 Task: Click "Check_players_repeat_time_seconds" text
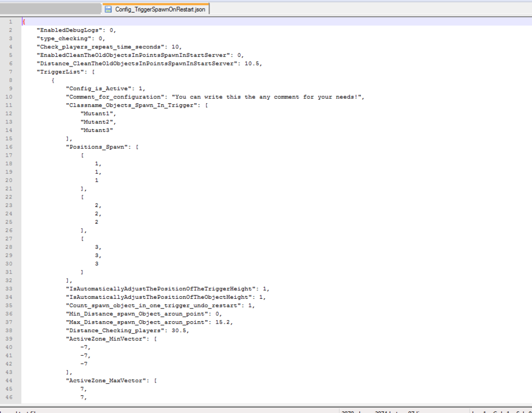(x=100, y=47)
